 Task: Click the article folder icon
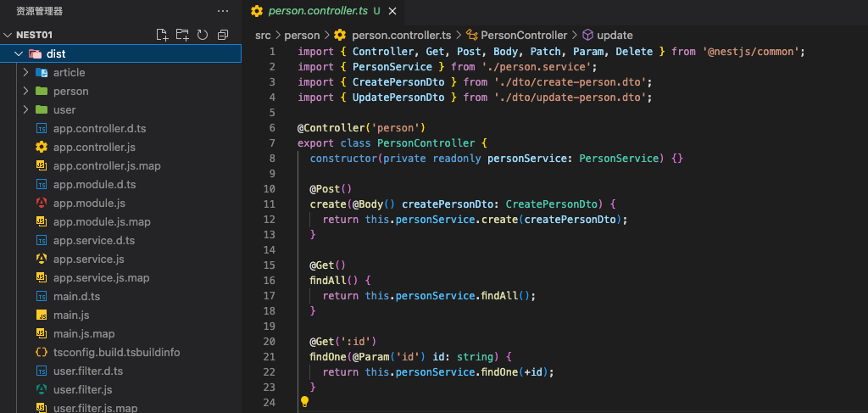[41, 73]
